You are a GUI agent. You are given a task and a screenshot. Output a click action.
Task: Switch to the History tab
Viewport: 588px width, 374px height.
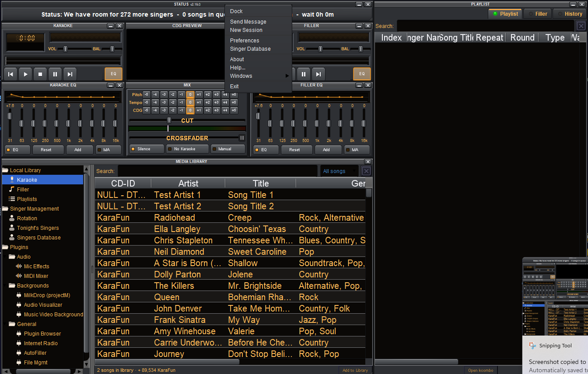click(569, 14)
